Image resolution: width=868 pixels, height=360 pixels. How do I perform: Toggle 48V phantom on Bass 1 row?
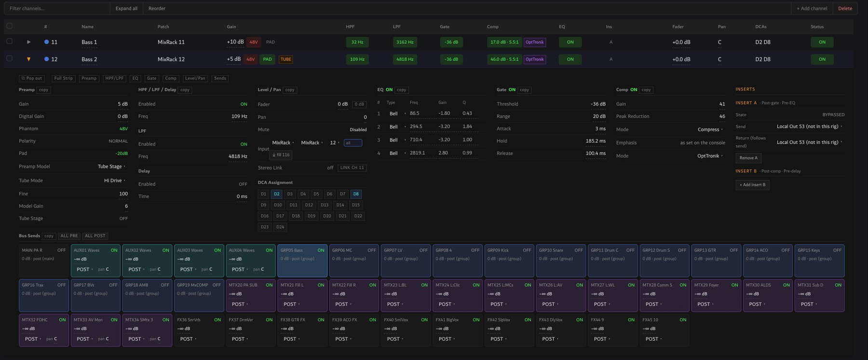tap(253, 42)
